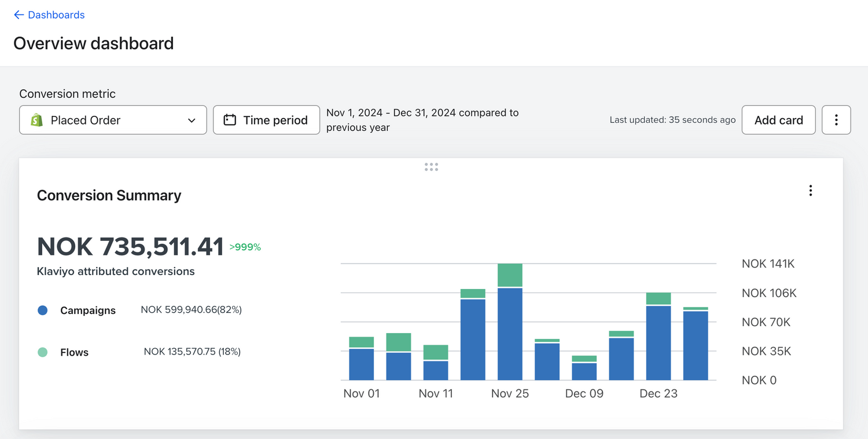Select the Dec 23 blue bar
868x439 pixels.
tap(659, 342)
